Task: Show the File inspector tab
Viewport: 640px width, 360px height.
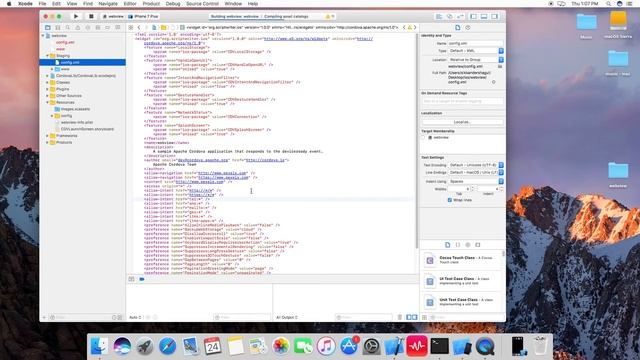Action: pyautogui.click(x=458, y=27)
